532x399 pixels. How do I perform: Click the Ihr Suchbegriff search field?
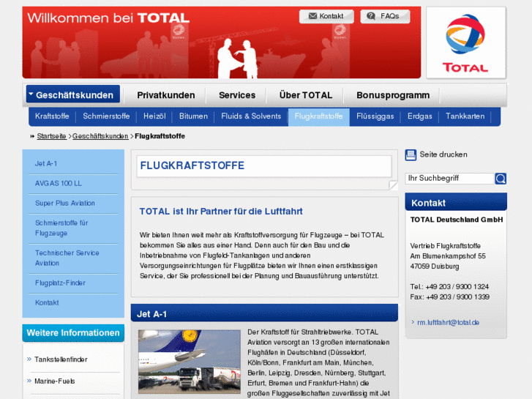(449, 179)
